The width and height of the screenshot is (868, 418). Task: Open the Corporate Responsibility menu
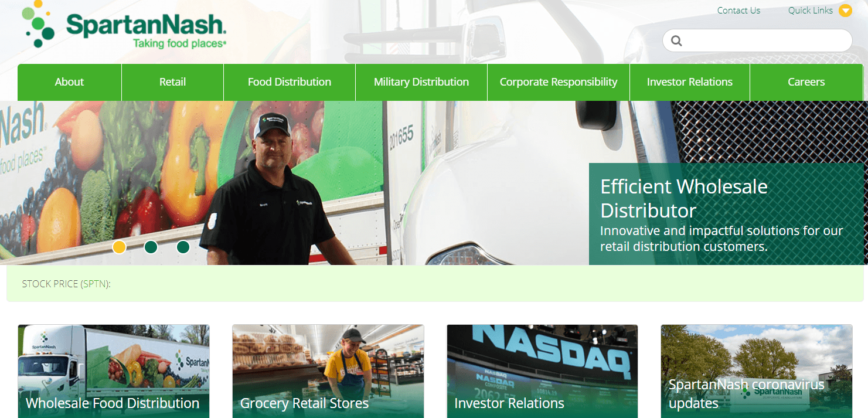click(559, 82)
